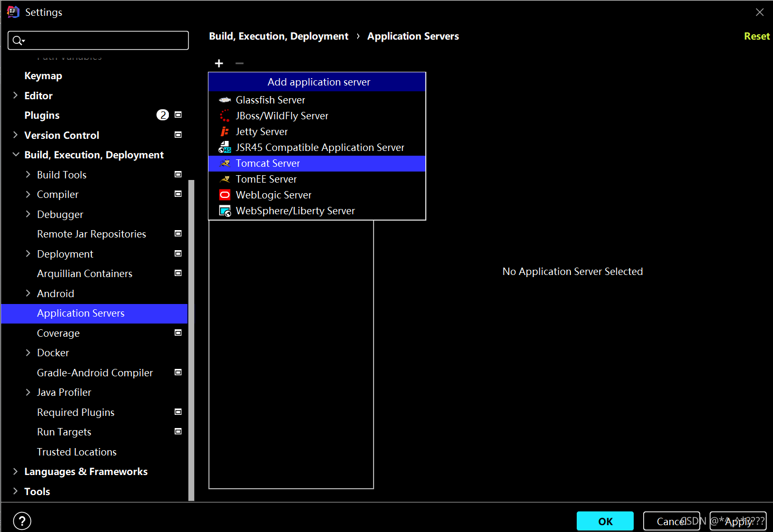
Task: Click project-level icon beside Run Targets
Action: tap(178, 431)
